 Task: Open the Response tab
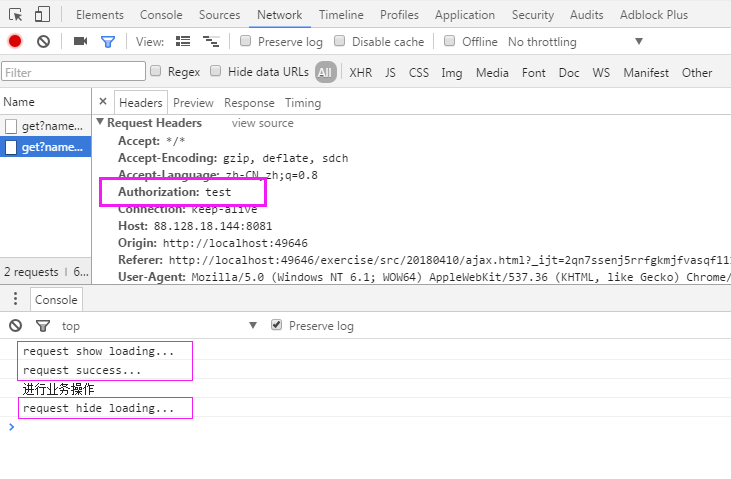(249, 103)
